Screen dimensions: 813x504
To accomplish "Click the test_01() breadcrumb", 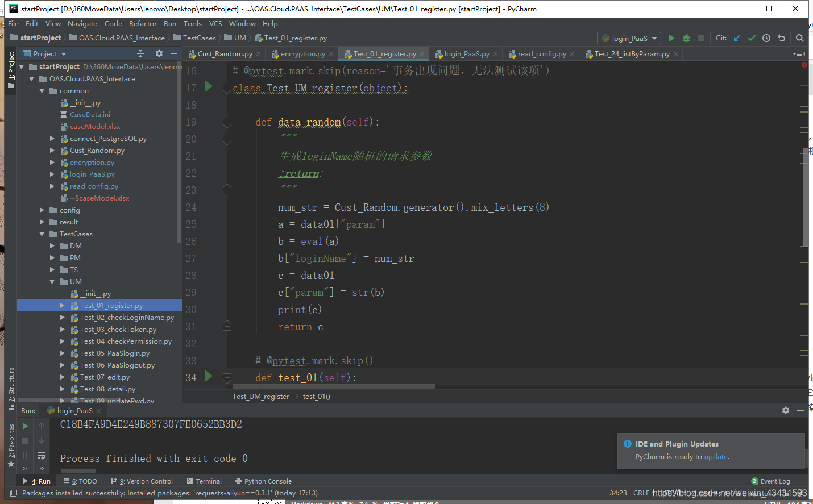I will 317,397.
